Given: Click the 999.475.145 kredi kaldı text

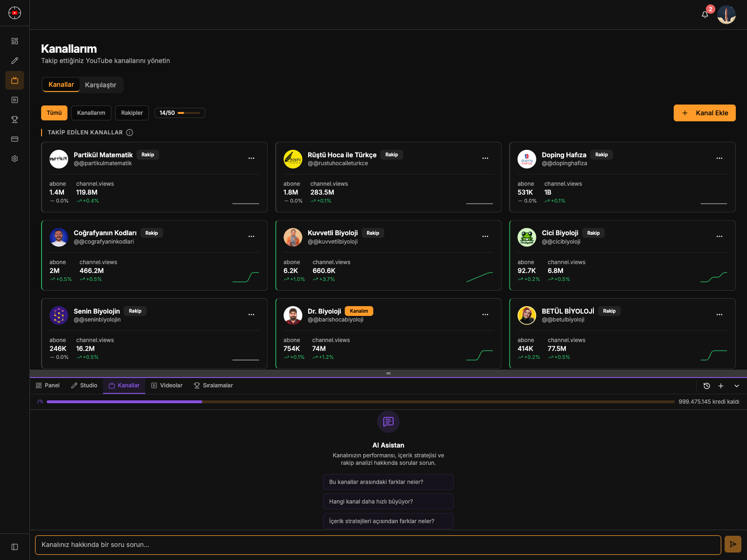Looking at the screenshot, I should tap(709, 402).
